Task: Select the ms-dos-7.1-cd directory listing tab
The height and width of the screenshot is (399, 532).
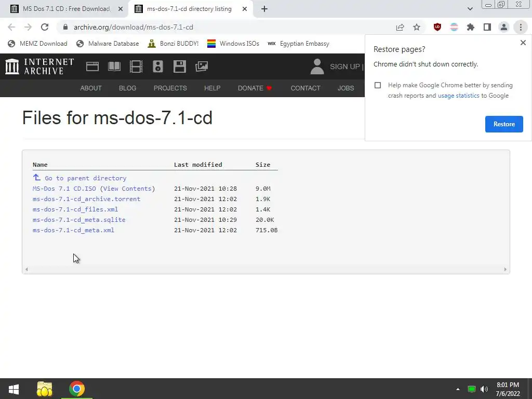Action: [x=191, y=9]
